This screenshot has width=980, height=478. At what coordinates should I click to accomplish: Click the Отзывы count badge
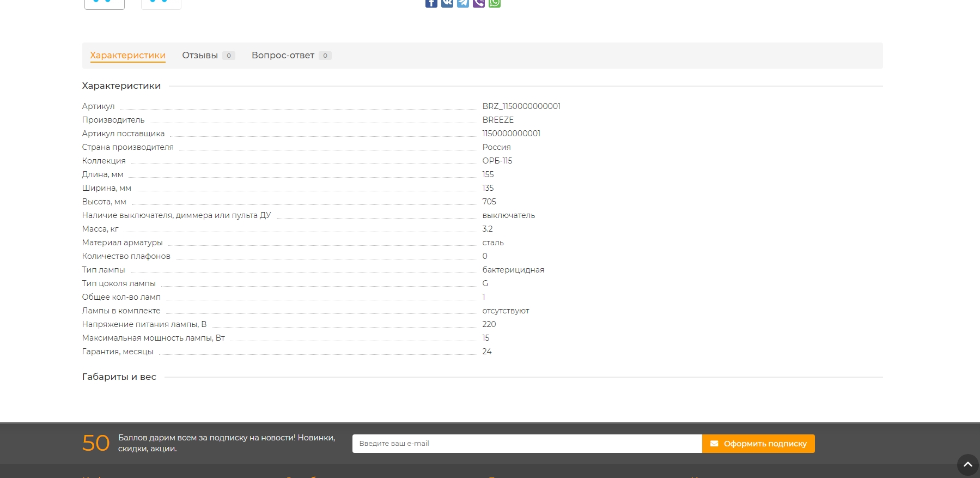tap(229, 56)
